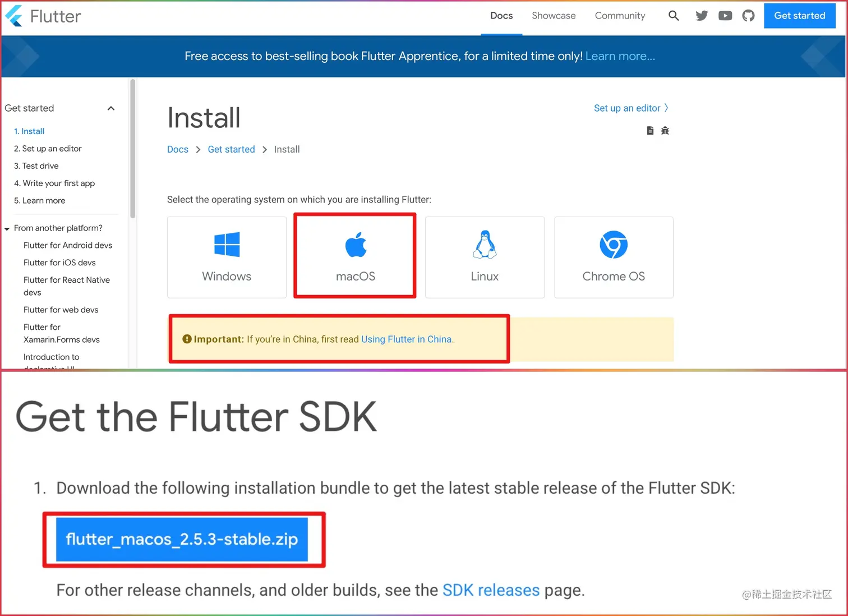Open sidebar item 1. Install
This screenshot has height=616, width=848.
point(29,131)
